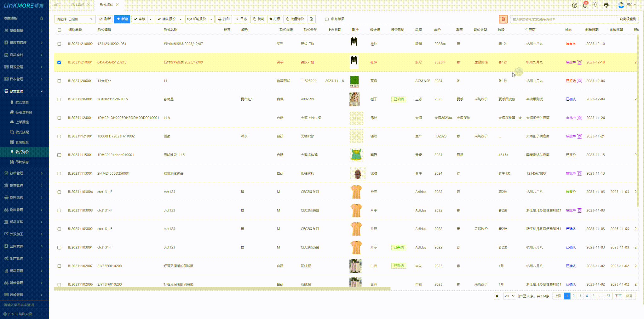Viewport: 644px width, 319px height.
Task: Enable the 所有单据 checkbox
Action: click(x=327, y=19)
